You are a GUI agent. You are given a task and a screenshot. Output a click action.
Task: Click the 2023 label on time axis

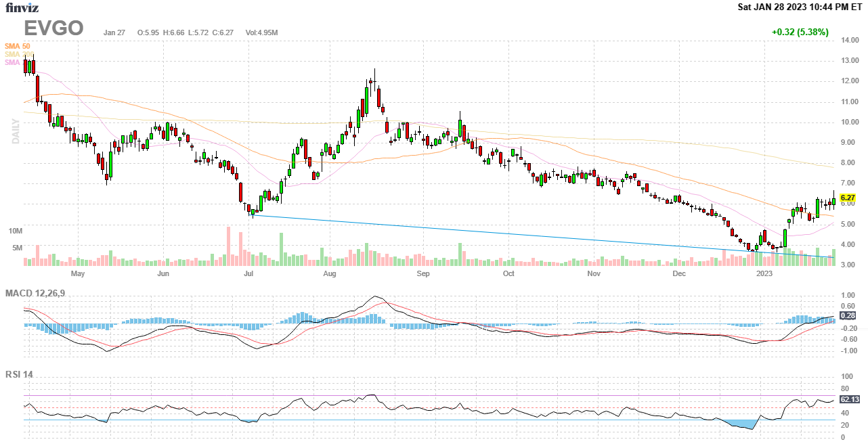click(764, 274)
